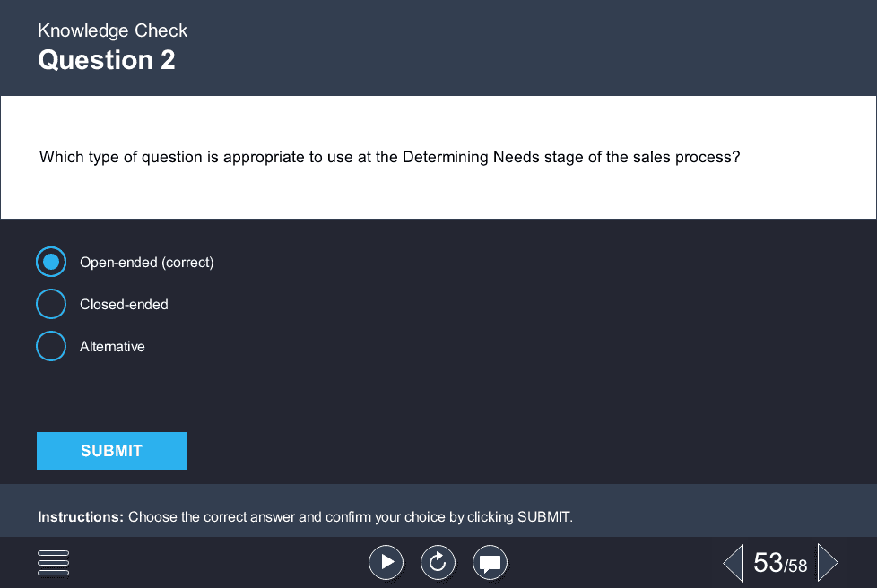877x588 pixels.
Task: Click the 53/58 slide counter
Action: tap(780, 563)
